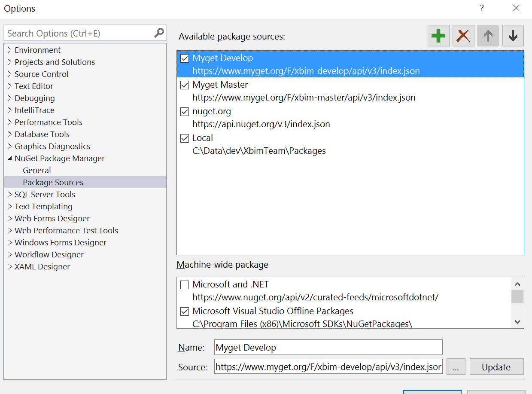Select the Myget Develop source URL row

coord(306,71)
